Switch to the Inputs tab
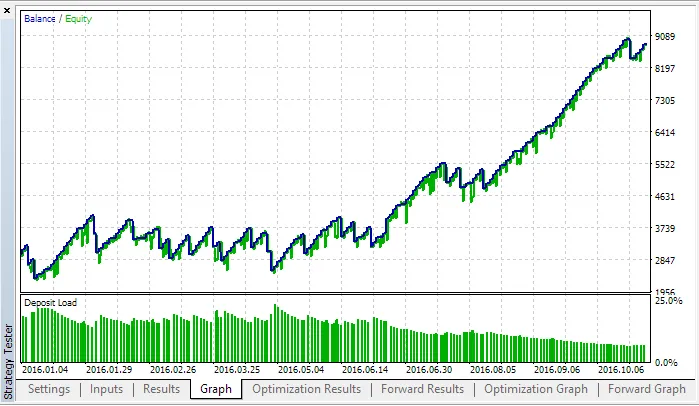This screenshot has width=699, height=406. [x=106, y=389]
